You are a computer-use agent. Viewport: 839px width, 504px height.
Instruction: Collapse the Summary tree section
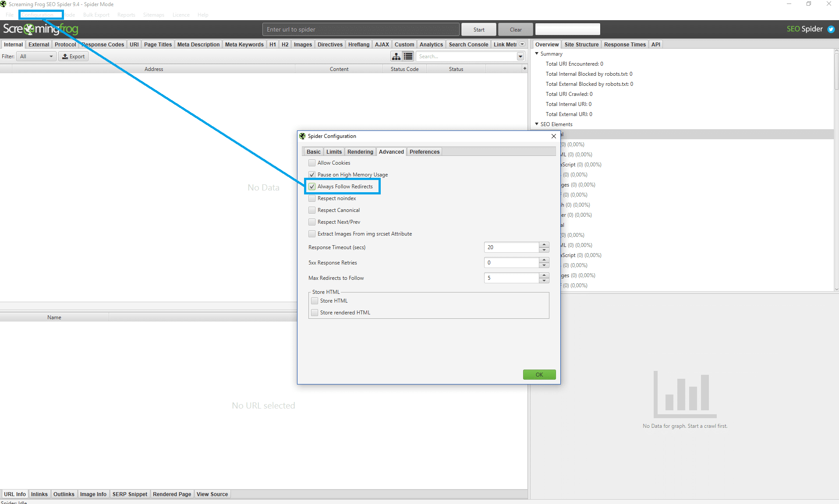(537, 53)
